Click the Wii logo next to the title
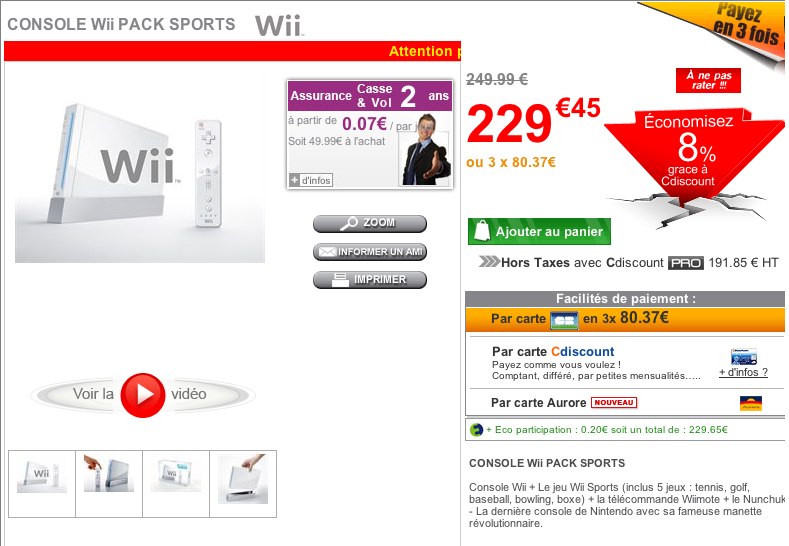 coord(279,25)
